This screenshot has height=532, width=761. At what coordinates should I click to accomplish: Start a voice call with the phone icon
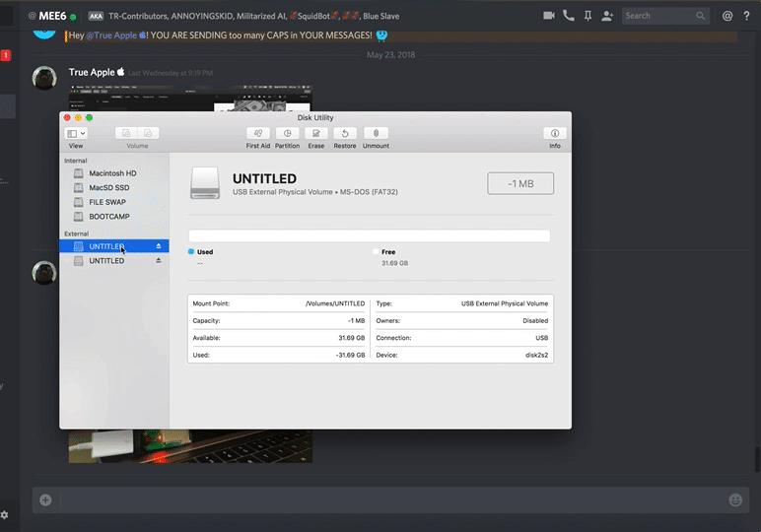pyautogui.click(x=569, y=16)
